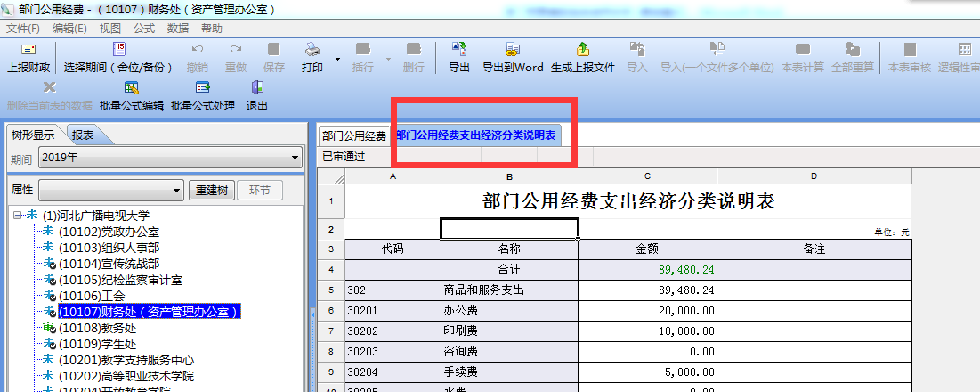This screenshot has height=392, width=980.
Task: Click 批量公式处理 toolbar icon
Action: point(203,88)
